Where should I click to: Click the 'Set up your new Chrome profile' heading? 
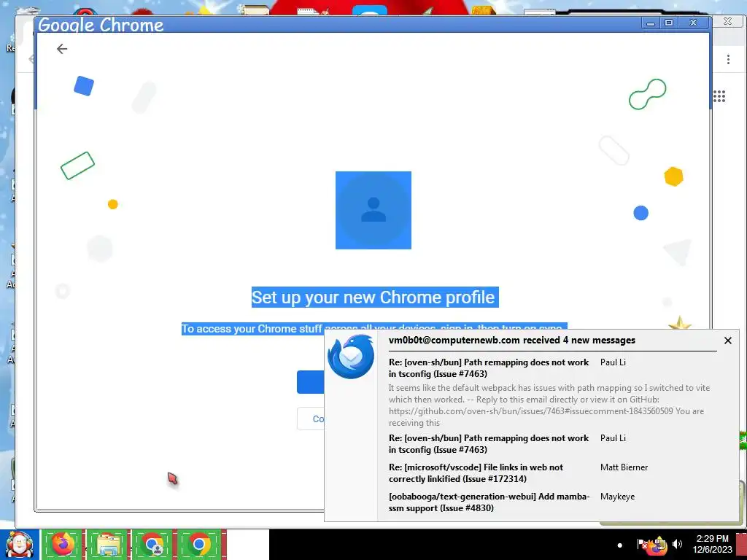[375, 297]
